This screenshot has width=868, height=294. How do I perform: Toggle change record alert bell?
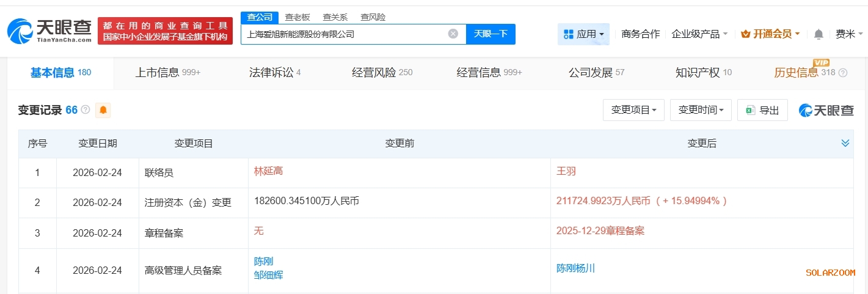[x=103, y=110]
